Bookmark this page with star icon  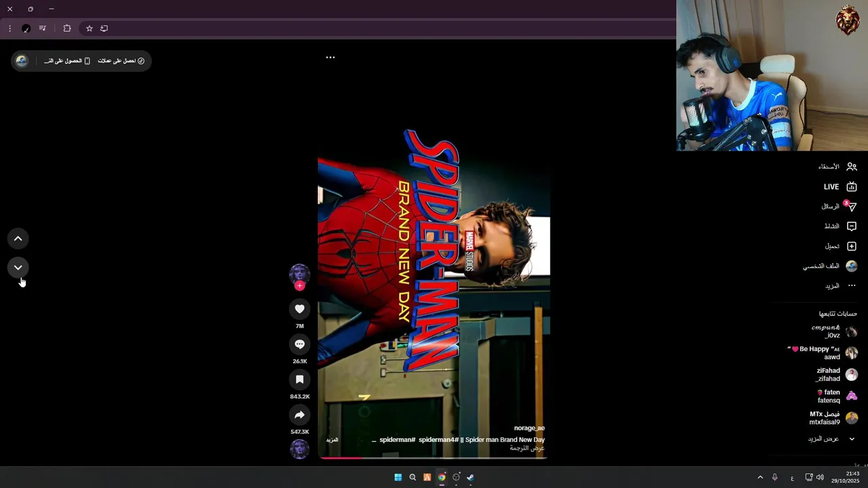[x=89, y=28]
